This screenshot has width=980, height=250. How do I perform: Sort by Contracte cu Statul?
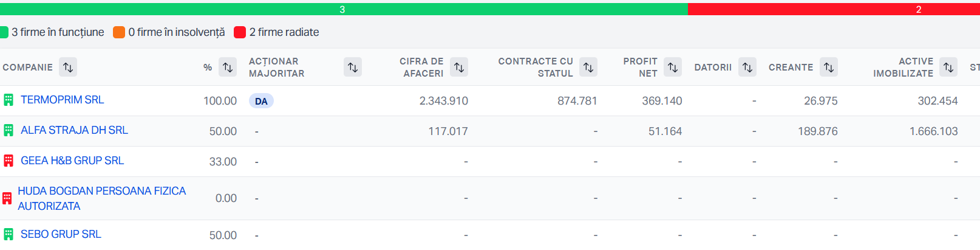point(588,68)
